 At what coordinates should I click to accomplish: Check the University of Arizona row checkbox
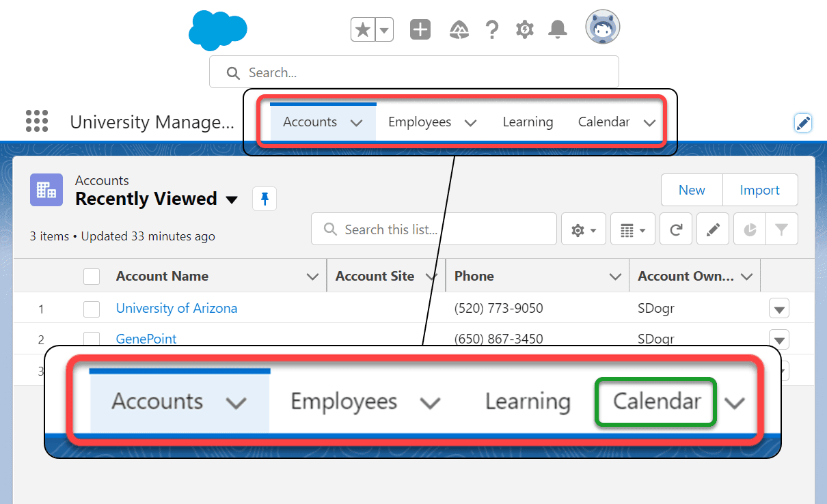click(91, 309)
